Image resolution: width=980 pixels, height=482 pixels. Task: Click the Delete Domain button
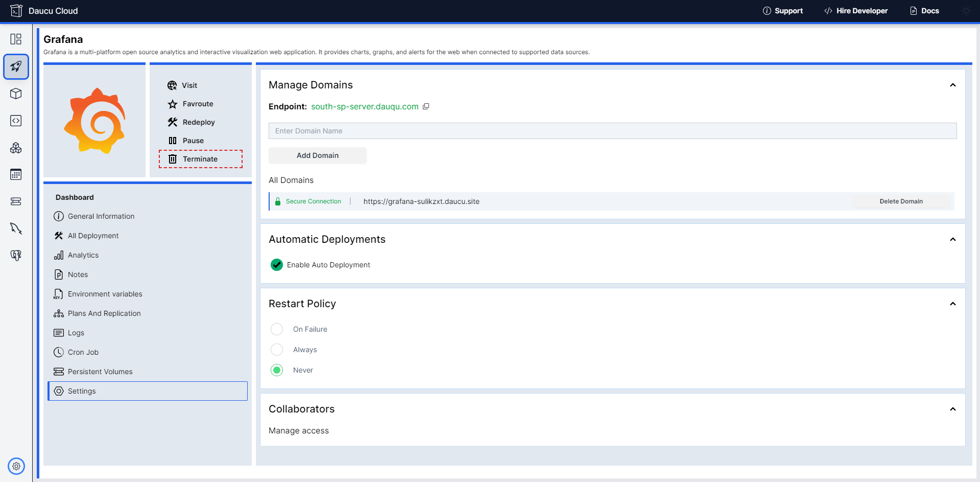click(901, 201)
